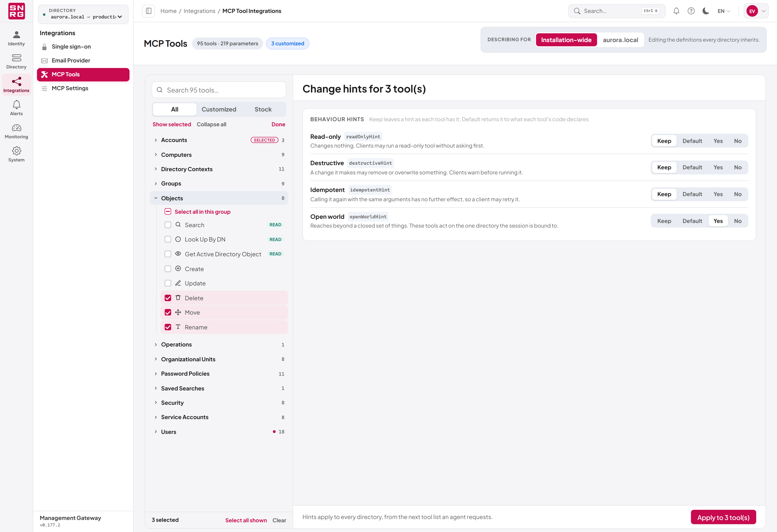This screenshot has width=777, height=532.
Task: Open System settings gear
Action: (x=16, y=151)
